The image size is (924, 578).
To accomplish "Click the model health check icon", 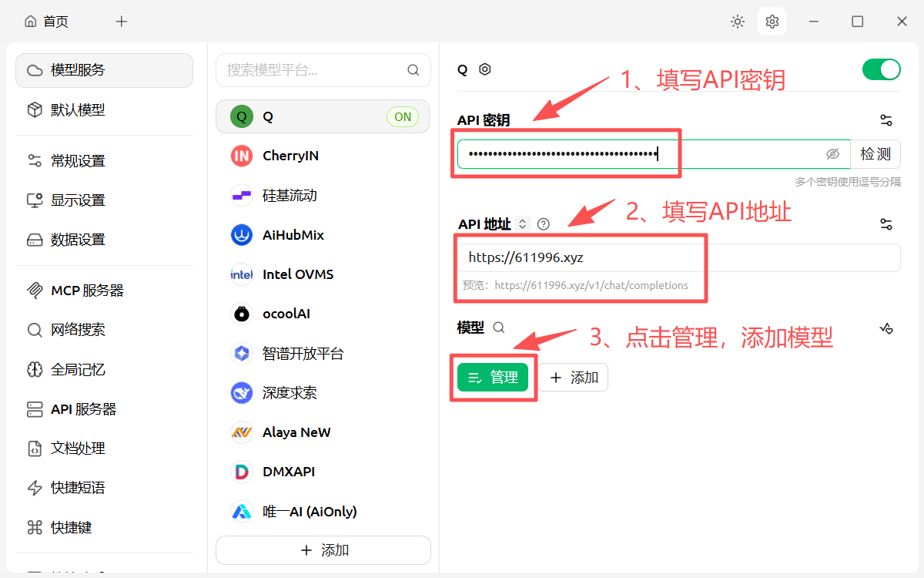I will click(x=886, y=328).
